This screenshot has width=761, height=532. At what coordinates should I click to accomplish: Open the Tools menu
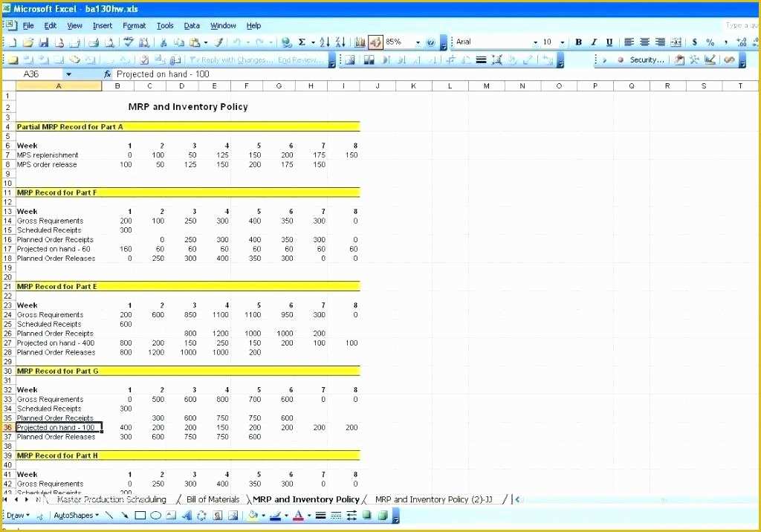(x=165, y=26)
